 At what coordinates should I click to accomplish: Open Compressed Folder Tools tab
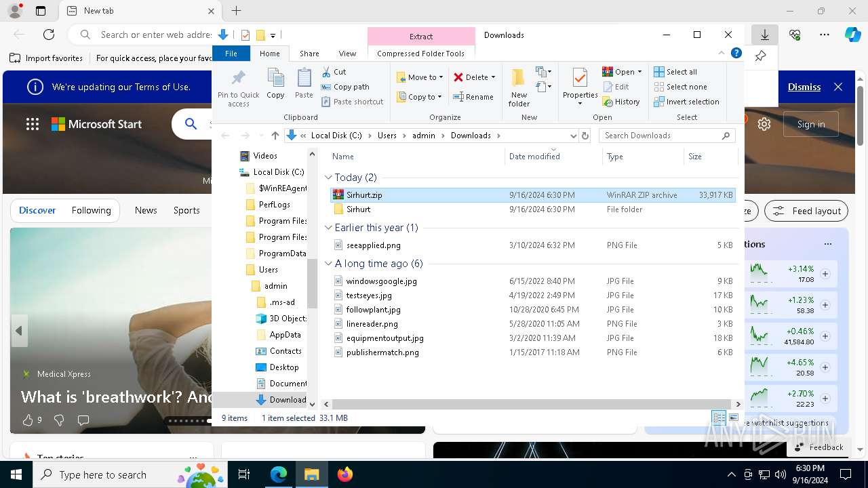click(x=421, y=54)
